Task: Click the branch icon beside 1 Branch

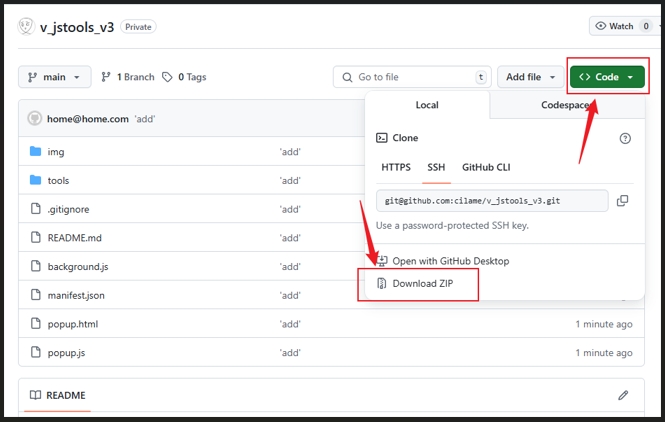Action: pos(106,77)
